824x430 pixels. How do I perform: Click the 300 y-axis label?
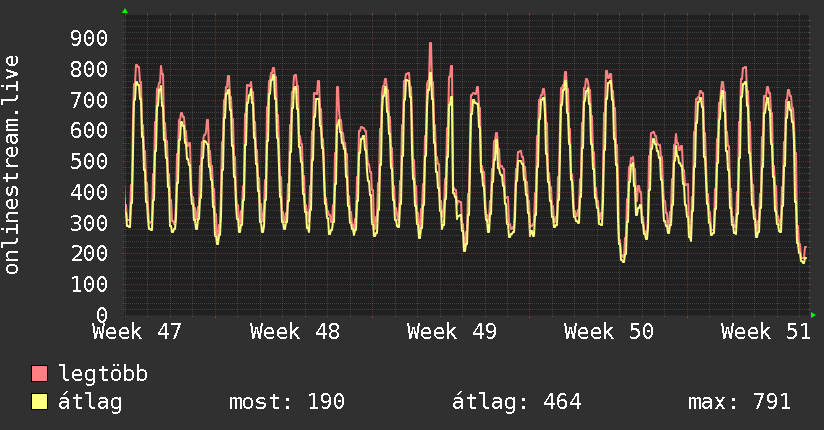[89, 223]
